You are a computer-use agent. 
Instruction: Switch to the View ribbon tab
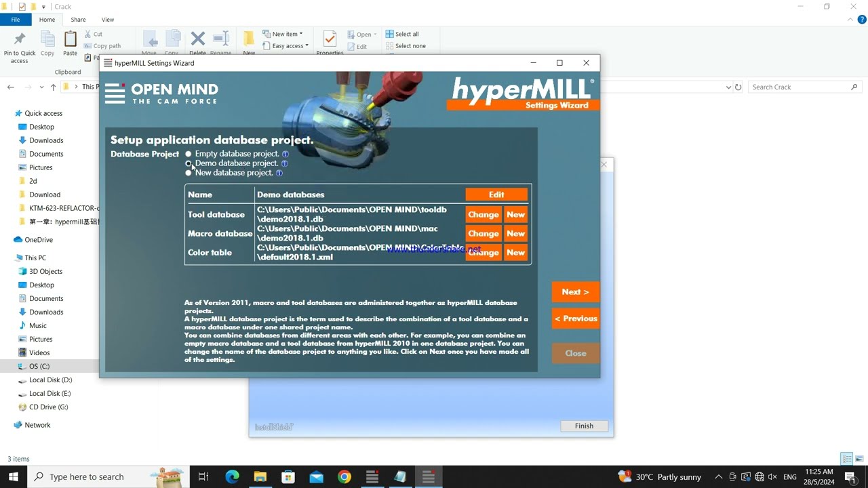108,20
